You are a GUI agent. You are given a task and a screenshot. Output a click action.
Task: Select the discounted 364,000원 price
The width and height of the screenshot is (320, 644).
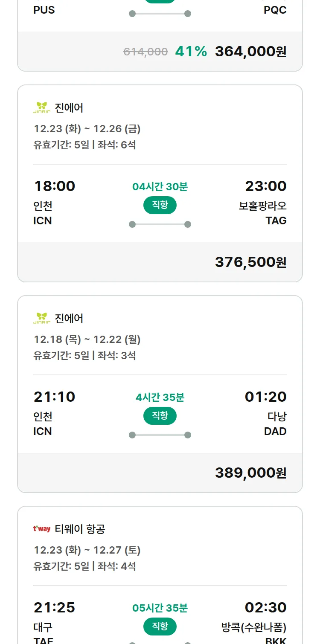[250, 52]
